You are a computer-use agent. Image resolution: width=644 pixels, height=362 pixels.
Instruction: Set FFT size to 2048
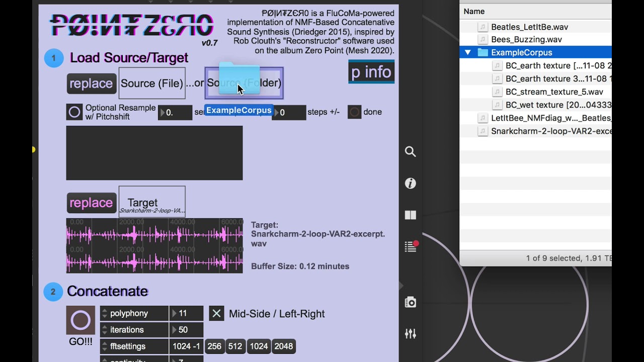284,346
